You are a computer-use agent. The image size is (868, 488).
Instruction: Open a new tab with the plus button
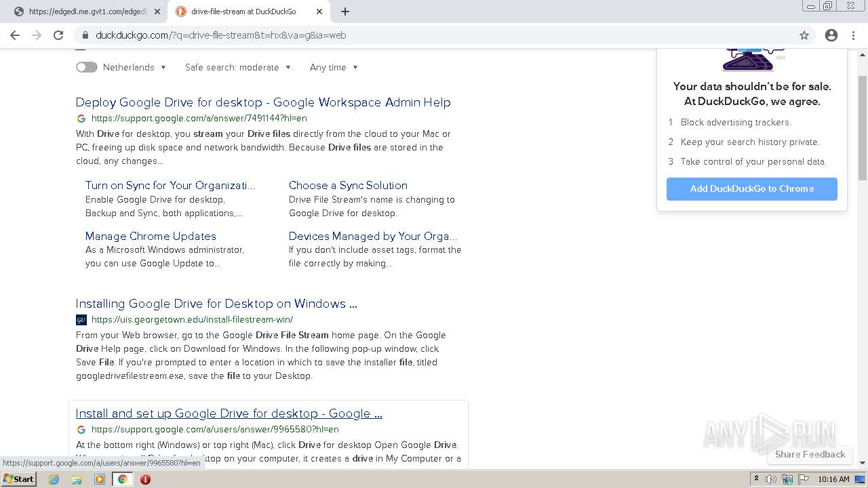(345, 12)
